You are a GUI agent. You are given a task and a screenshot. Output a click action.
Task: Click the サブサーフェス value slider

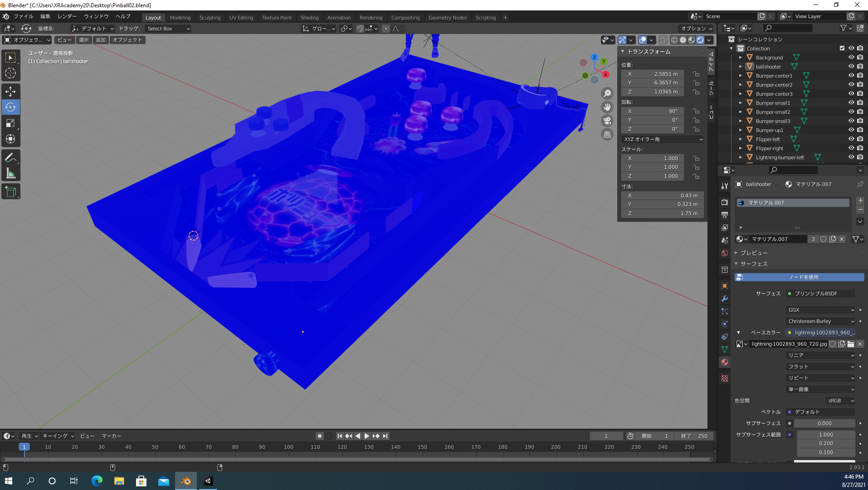click(824, 423)
